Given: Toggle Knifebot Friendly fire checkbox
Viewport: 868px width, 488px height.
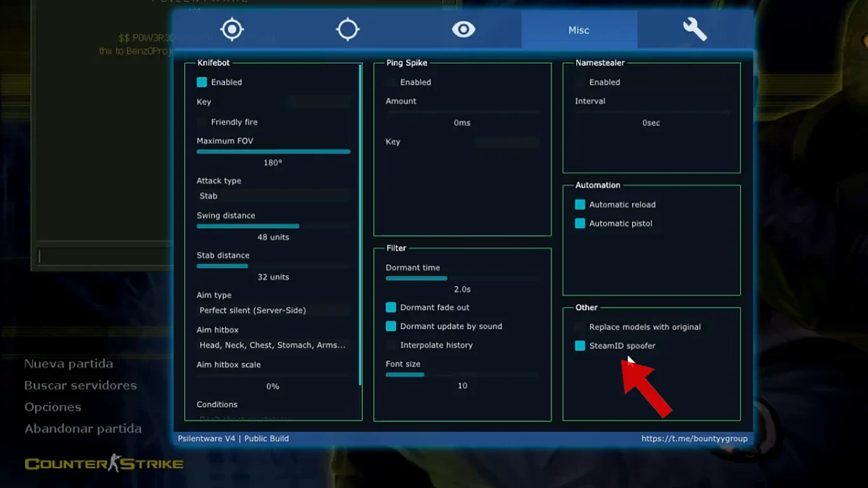Looking at the screenshot, I should click(x=202, y=122).
